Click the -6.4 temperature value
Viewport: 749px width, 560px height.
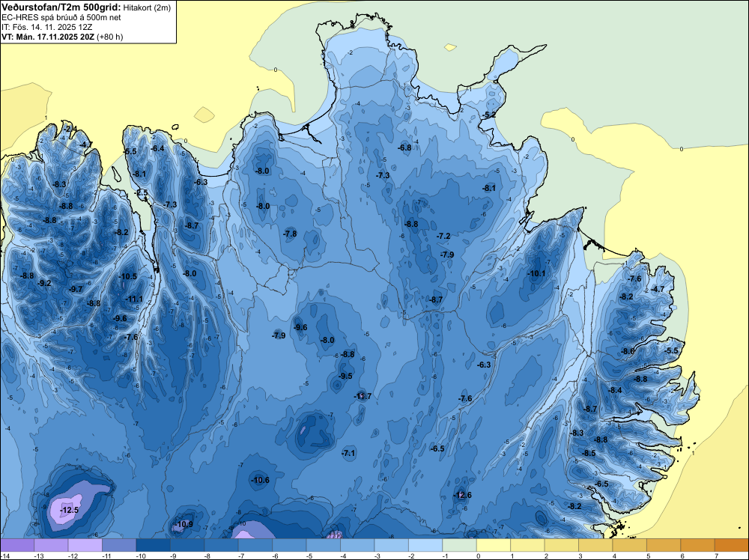[157, 148]
